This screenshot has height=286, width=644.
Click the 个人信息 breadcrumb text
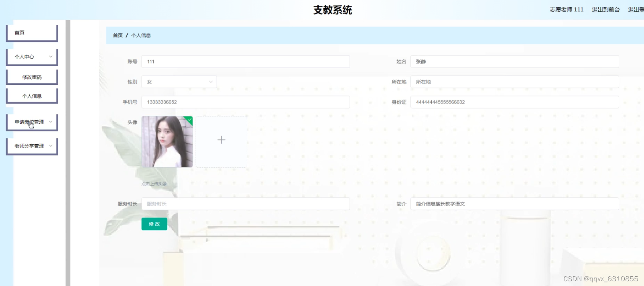pyautogui.click(x=141, y=35)
